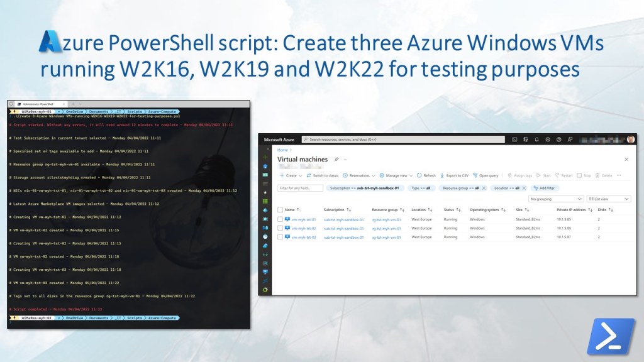The height and width of the screenshot is (362, 644).
Task: Open the vm-myh-tst-03 virtual machine link
Action: pos(303,237)
